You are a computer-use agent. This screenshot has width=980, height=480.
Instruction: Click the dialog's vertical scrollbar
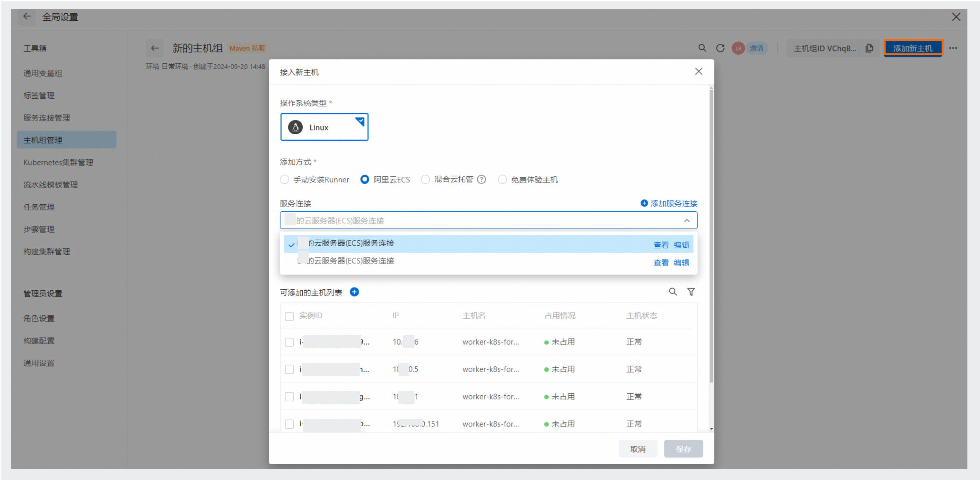(711, 236)
